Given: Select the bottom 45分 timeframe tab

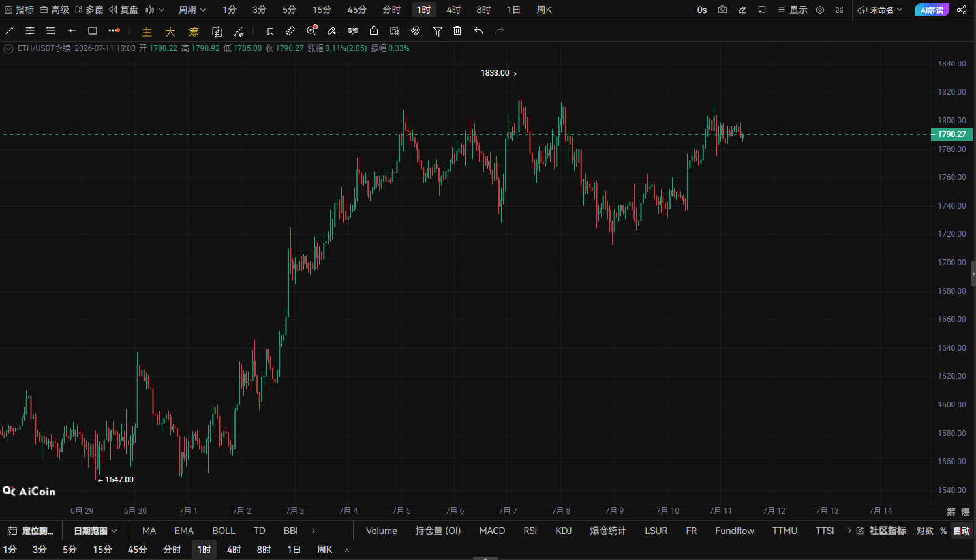Looking at the screenshot, I should point(137,550).
